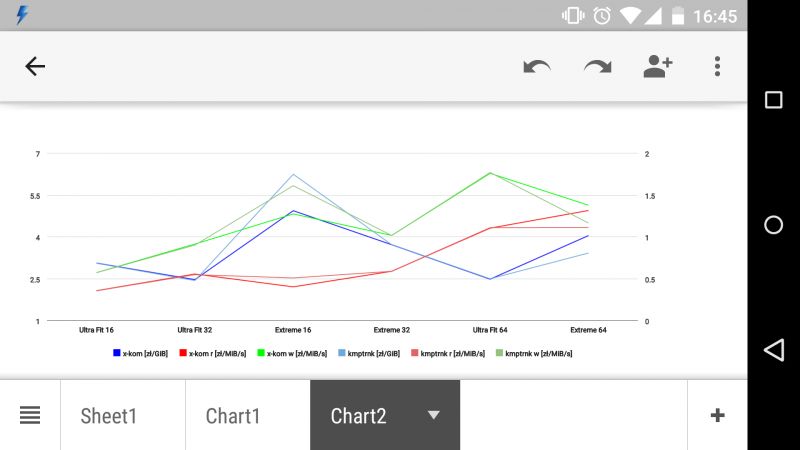Tap the Android home circle button
Image resolution: width=800 pixels, height=450 pixels.
pyautogui.click(x=773, y=225)
